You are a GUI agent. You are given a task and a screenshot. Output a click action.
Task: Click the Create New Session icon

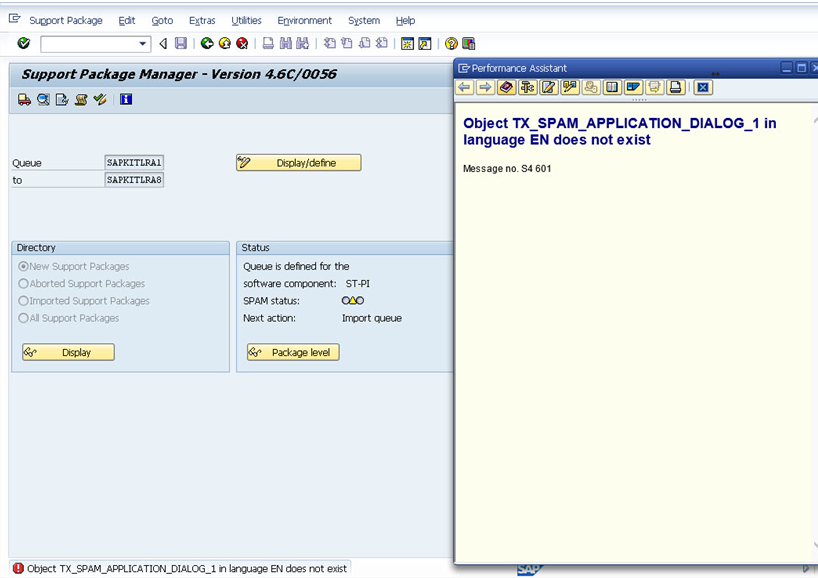tap(407, 44)
